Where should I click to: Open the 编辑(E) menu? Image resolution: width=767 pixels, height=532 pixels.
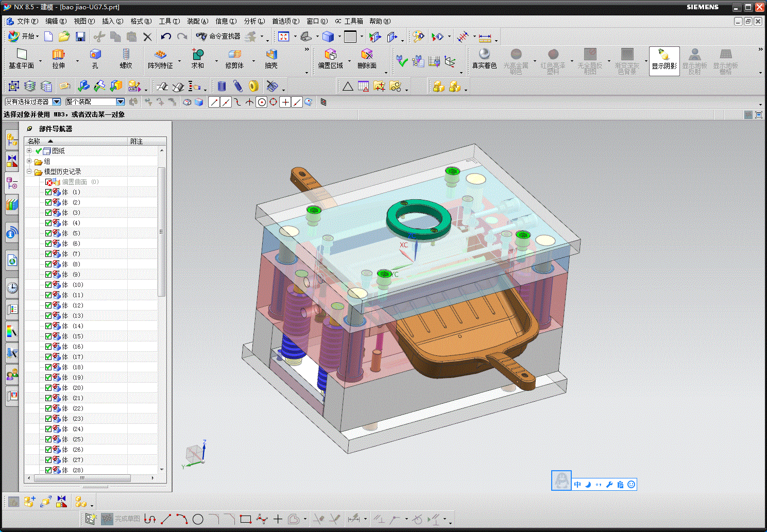pos(56,21)
